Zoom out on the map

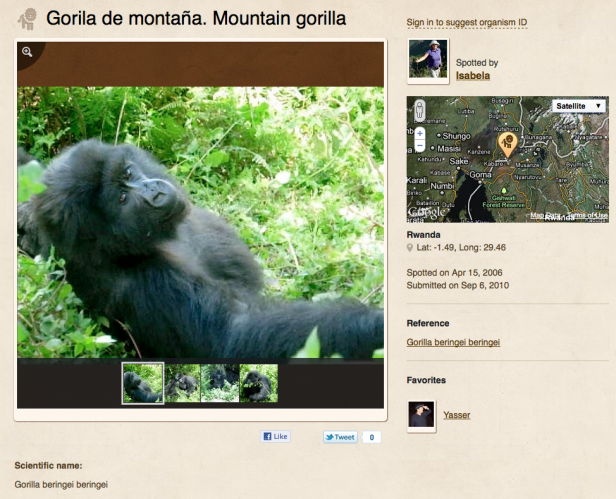420,144
